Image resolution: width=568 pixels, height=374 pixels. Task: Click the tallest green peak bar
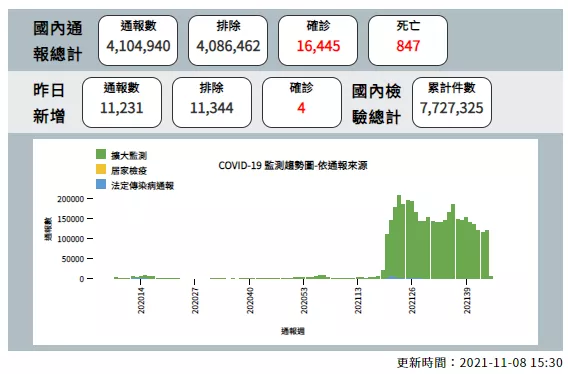(399, 237)
